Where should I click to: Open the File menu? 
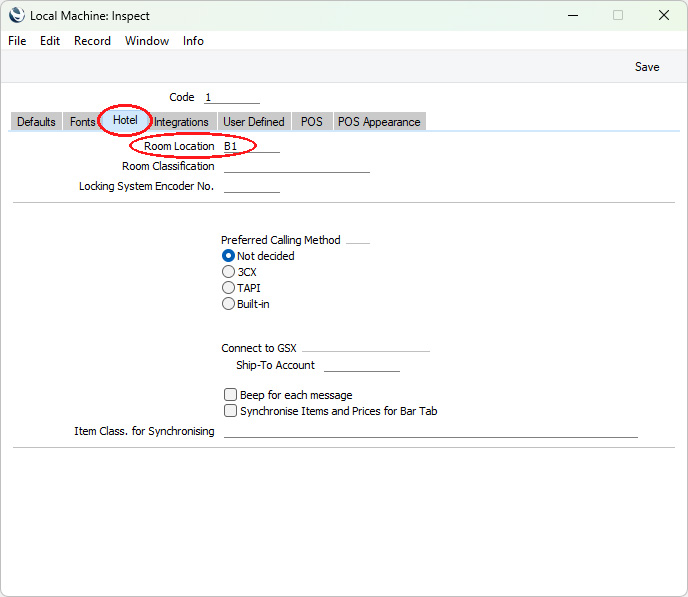click(17, 41)
